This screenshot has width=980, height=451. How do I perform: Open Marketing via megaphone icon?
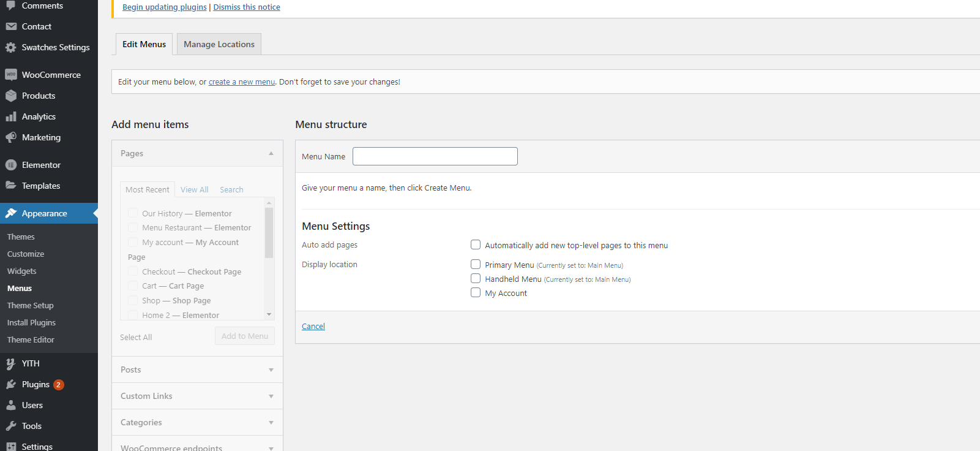[11, 137]
